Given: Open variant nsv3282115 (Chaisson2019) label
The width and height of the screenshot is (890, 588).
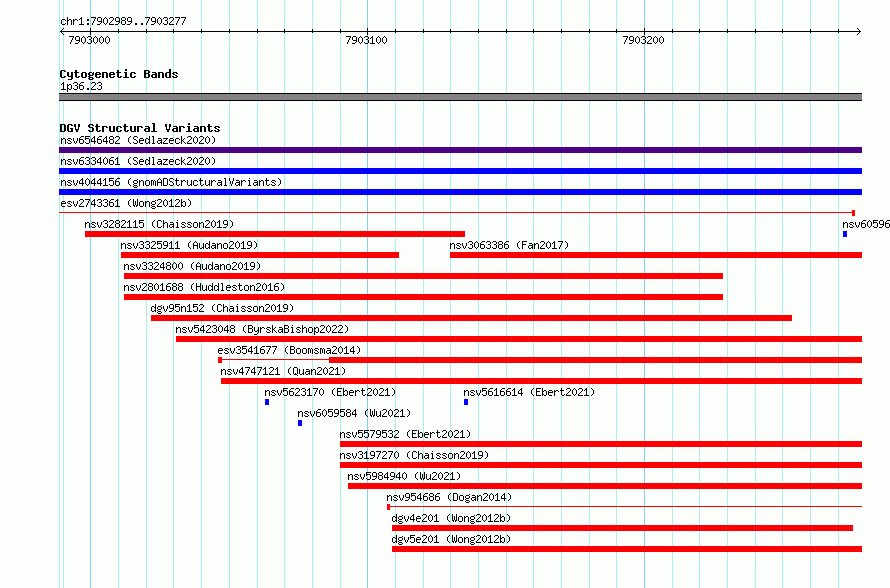Looking at the screenshot, I should 159,224.
